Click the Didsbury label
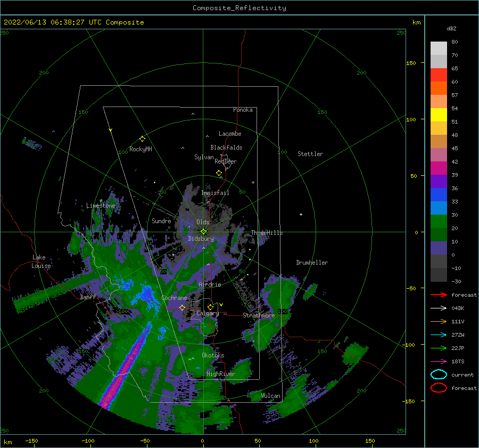The image size is (479, 448). click(201, 239)
